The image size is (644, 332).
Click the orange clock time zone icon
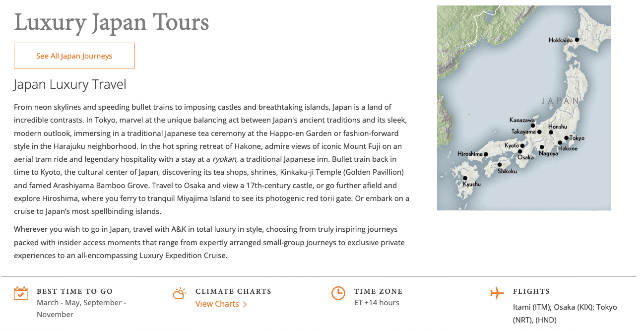(x=338, y=293)
